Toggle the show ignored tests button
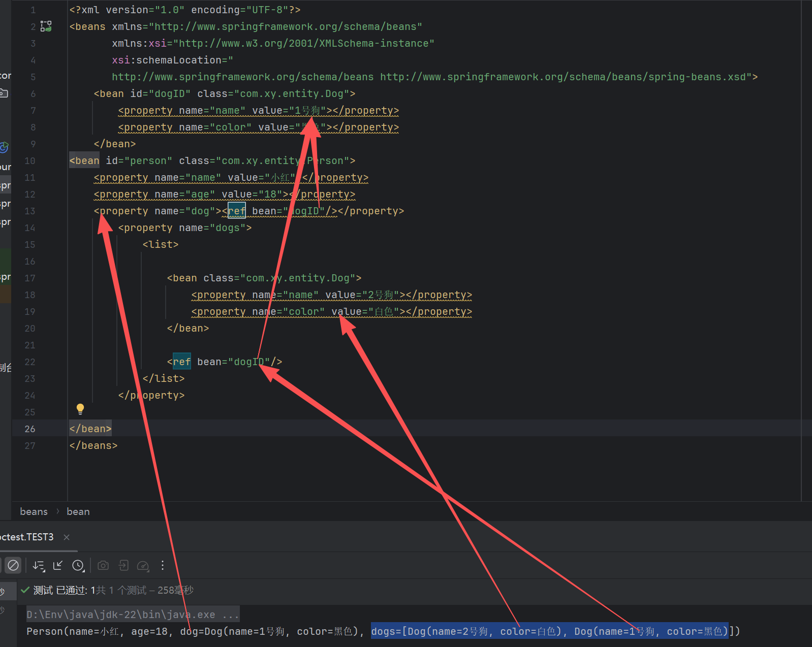 point(13,565)
